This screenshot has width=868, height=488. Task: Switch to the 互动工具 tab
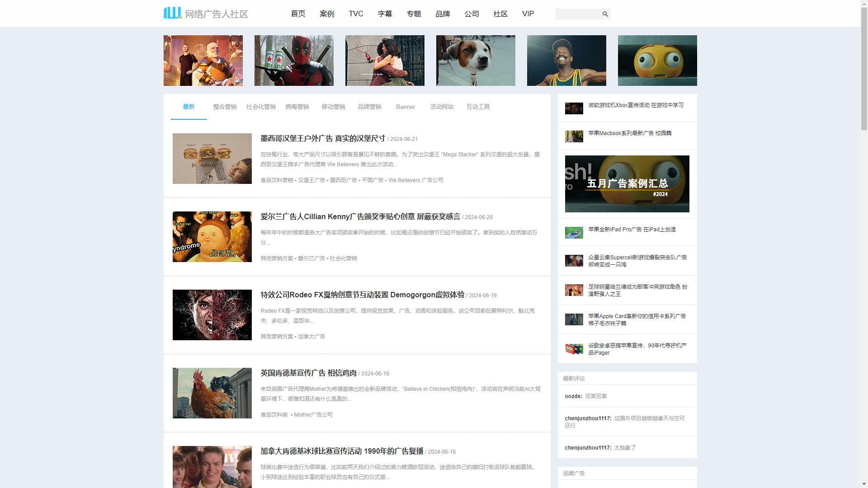coord(478,107)
